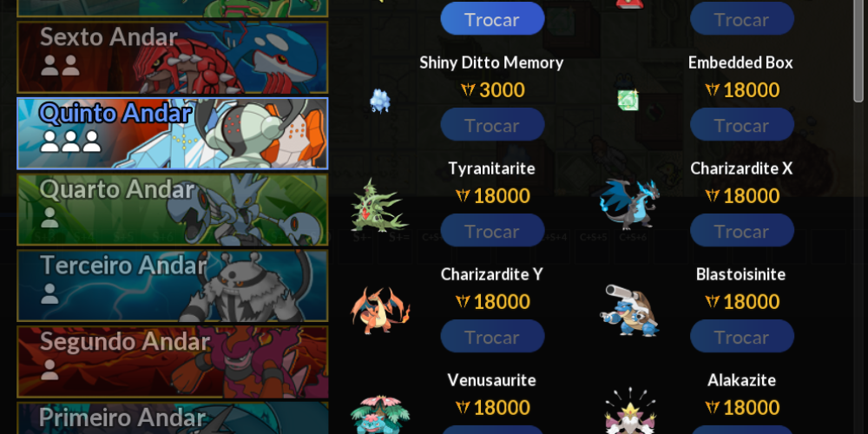Click the Embedded Box item icon
Image resolution: width=868 pixels, height=434 pixels.
pyautogui.click(x=628, y=99)
